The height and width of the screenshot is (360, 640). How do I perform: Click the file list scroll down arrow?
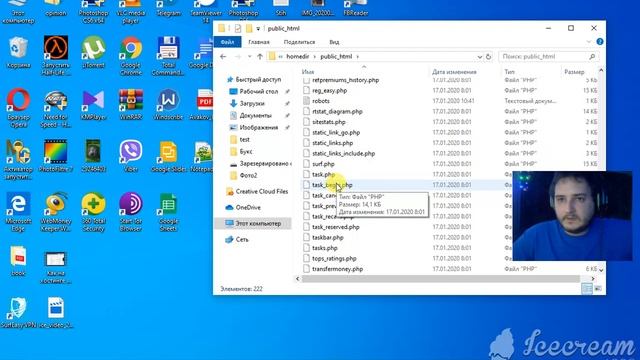(601, 270)
